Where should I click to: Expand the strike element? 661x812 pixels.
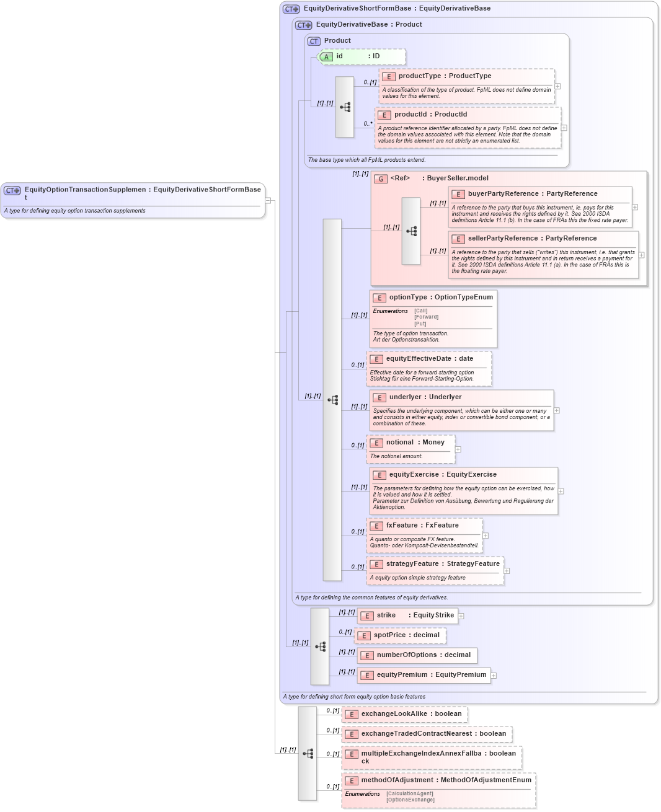click(461, 616)
